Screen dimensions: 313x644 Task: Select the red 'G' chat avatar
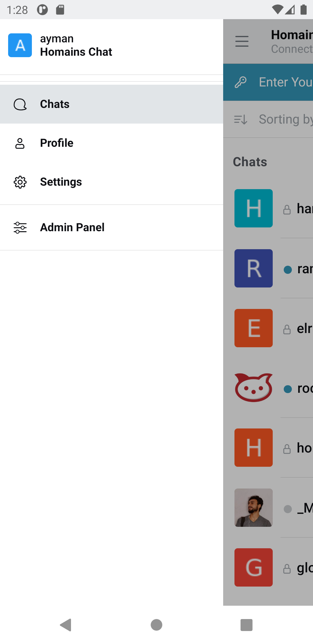253,567
